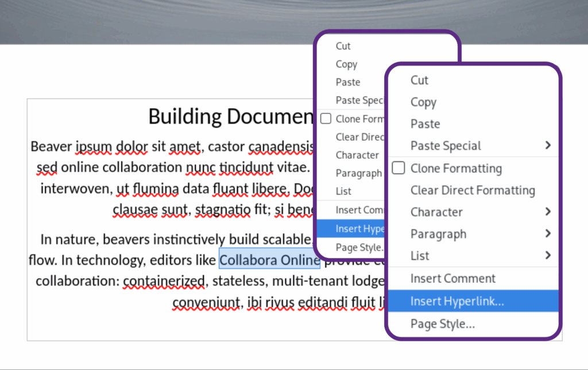Open Page Style... in the larger menu
Image resolution: width=588 pixels, height=370 pixels.
click(442, 324)
